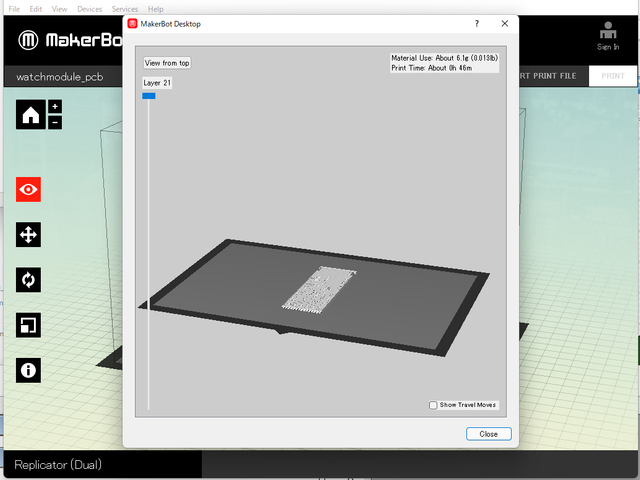Open the Edit menu
This screenshot has width=640, height=480.
(x=36, y=9)
